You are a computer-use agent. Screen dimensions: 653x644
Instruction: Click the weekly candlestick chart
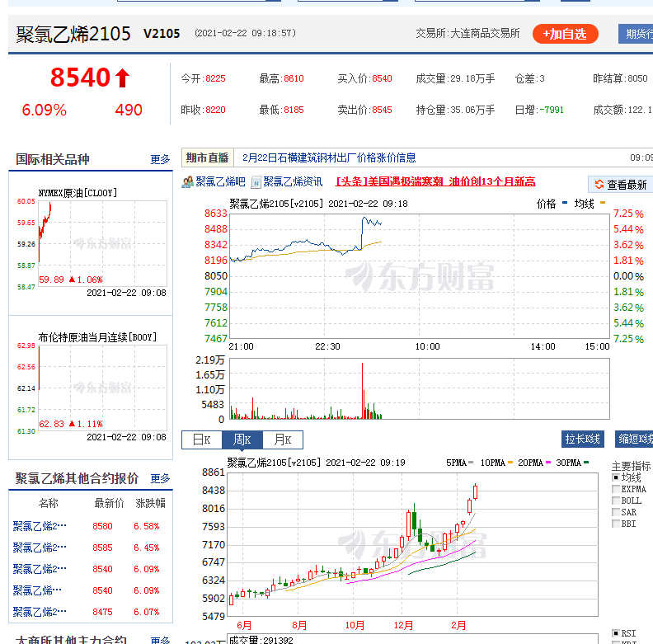(x=413, y=544)
